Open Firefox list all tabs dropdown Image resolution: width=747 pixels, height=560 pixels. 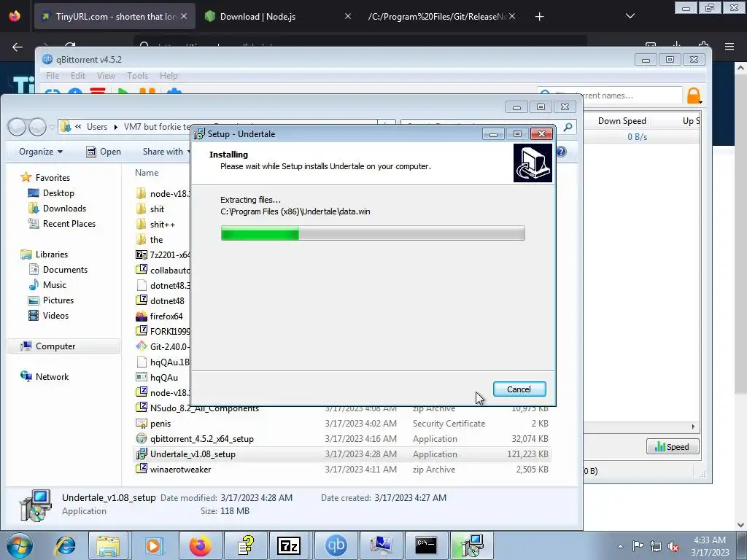pos(630,16)
